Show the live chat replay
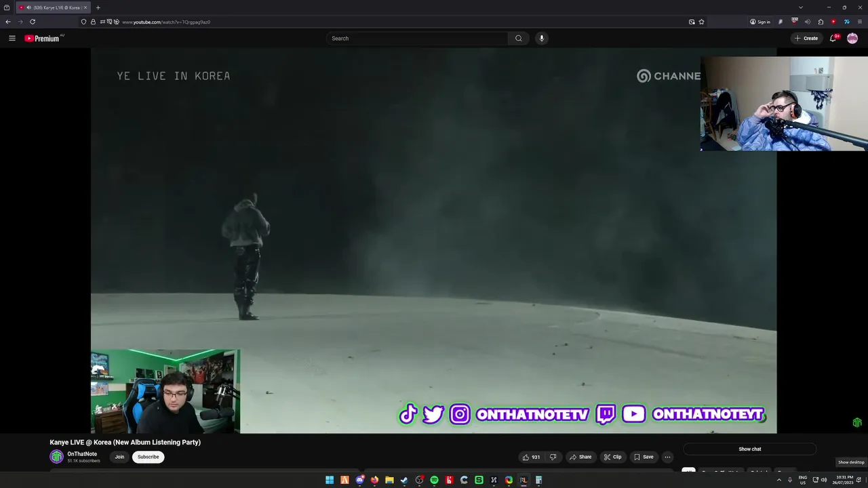The width and height of the screenshot is (868, 488). (x=749, y=449)
